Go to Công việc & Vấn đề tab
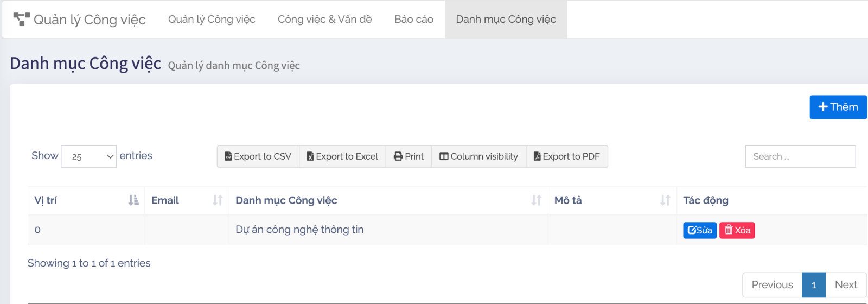 (x=324, y=20)
